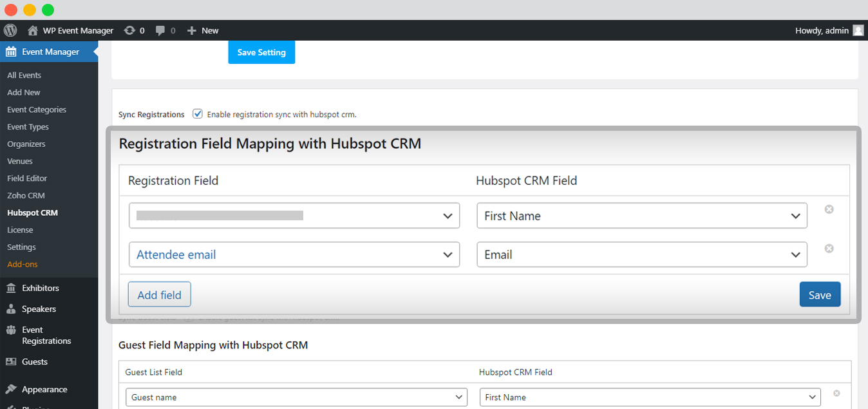This screenshot has width=868, height=409.
Task: Open Venues menu item
Action: pyautogui.click(x=20, y=161)
